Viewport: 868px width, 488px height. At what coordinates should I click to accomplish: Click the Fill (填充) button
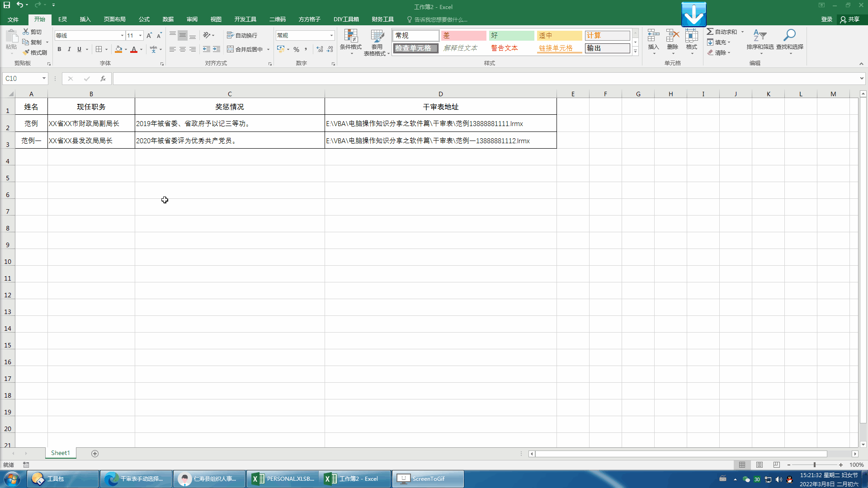(x=719, y=42)
